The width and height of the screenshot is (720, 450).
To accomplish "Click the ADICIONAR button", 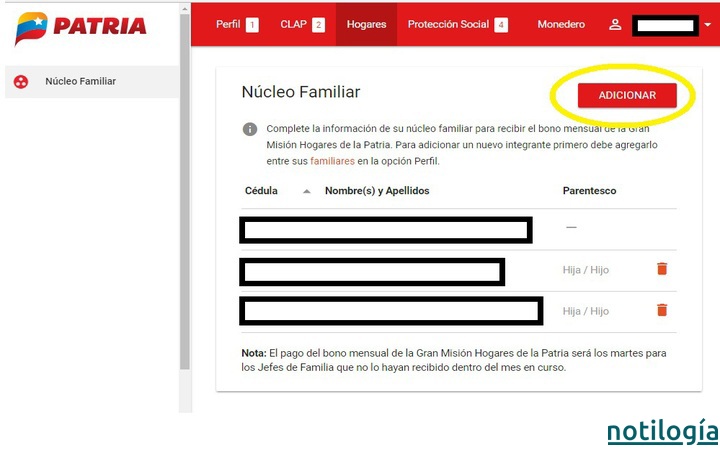I will tap(627, 96).
